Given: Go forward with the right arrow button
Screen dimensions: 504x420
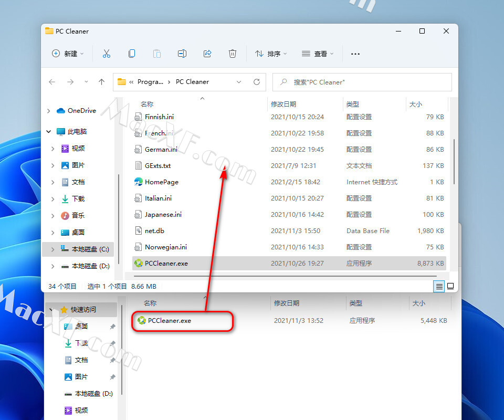Looking at the screenshot, I should 70,82.
